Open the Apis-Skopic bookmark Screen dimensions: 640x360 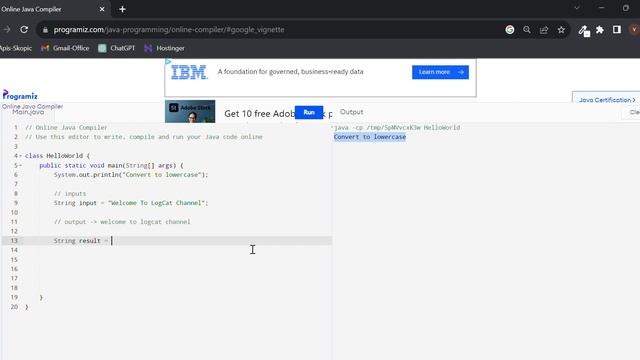tap(16, 48)
